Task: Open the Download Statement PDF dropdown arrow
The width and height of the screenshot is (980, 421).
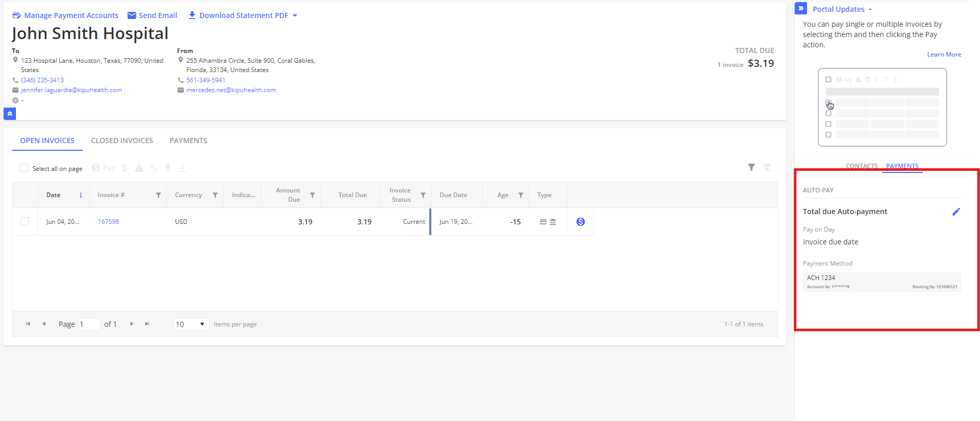Action: [295, 15]
